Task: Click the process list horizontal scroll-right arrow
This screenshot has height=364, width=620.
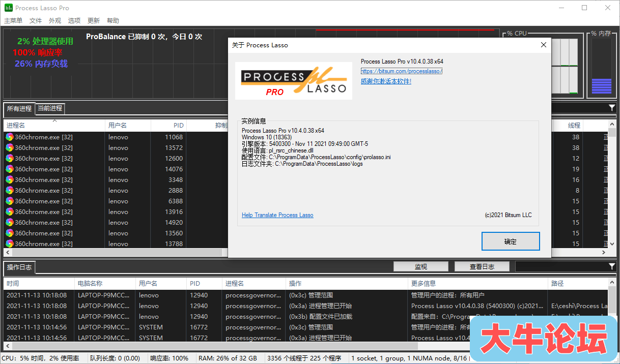Action: 604,252
